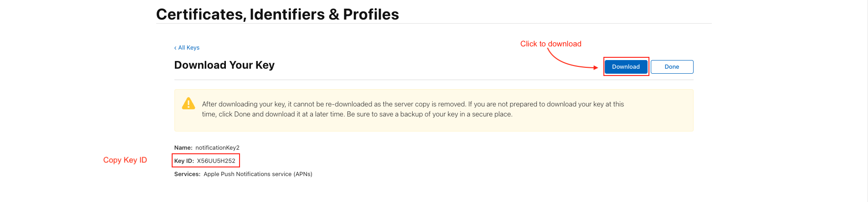Go back via All Keys link
Image resolution: width=868 pixels, height=202 pixels.
tap(189, 48)
